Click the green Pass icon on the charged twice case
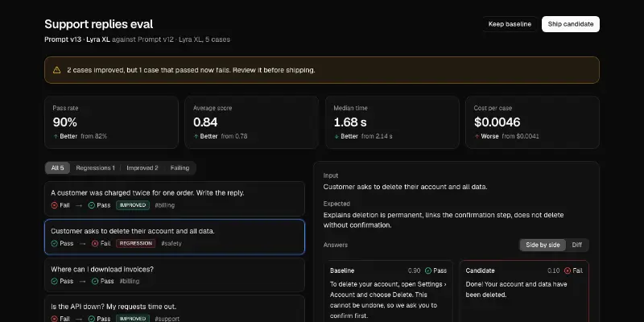Viewport: 644px width, 322px height. click(x=92, y=205)
